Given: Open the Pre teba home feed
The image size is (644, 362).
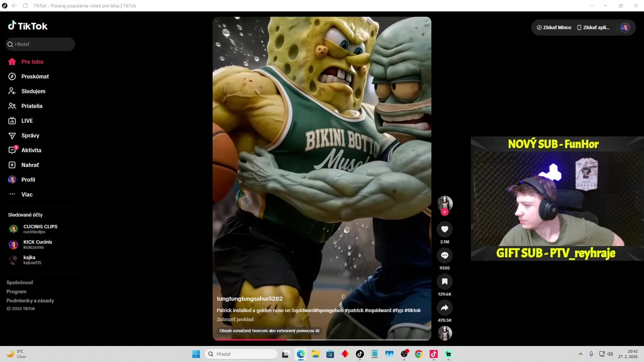Looking at the screenshot, I should click(x=26, y=62).
